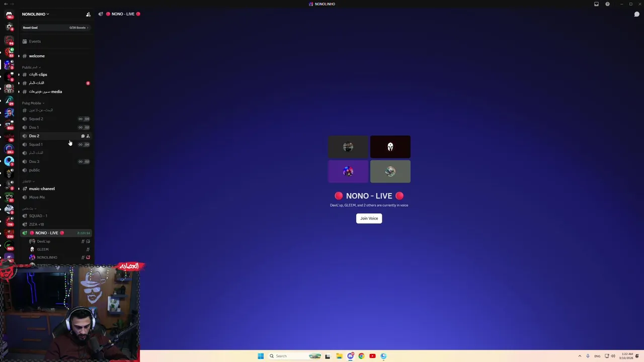Open File Explorer from the taskbar
The height and width of the screenshot is (362, 644).
coord(339,356)
